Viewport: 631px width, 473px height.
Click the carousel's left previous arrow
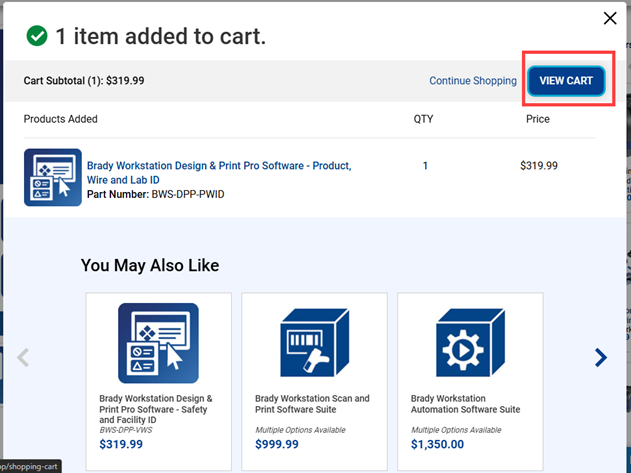pyautogui.click(x=24, y=357)
